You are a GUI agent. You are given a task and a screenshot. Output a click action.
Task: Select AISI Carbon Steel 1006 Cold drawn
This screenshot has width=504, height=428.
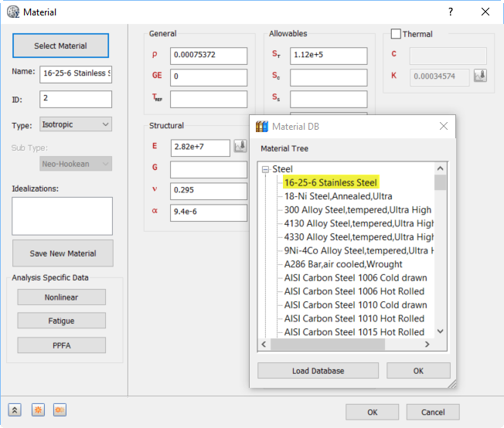point(356,277)
